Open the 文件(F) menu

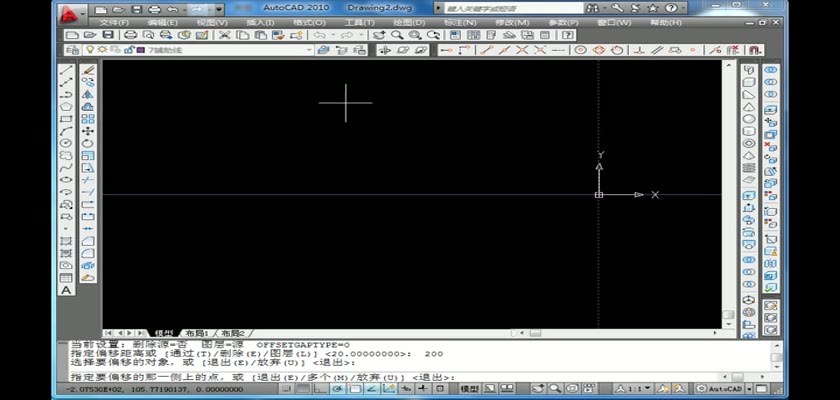114,23
